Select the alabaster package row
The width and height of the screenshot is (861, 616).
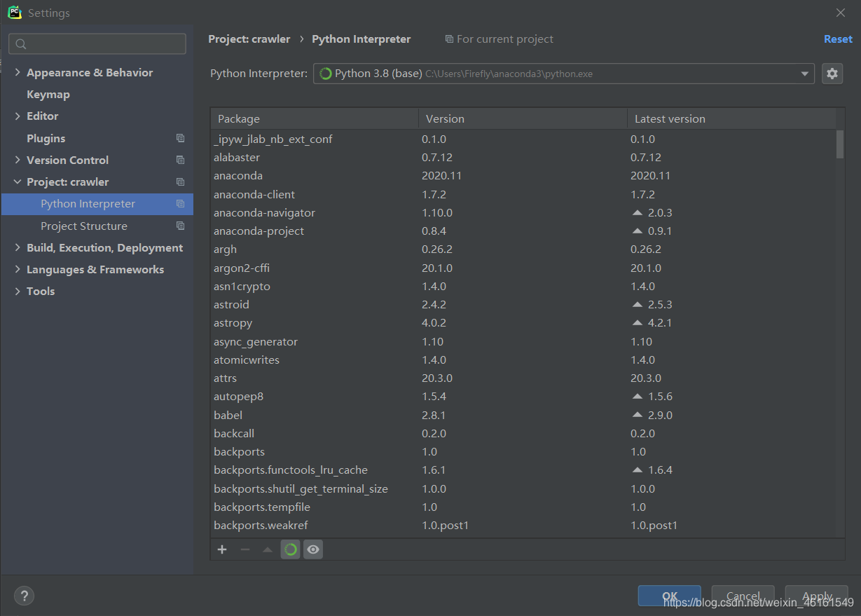tap(523, 157)
